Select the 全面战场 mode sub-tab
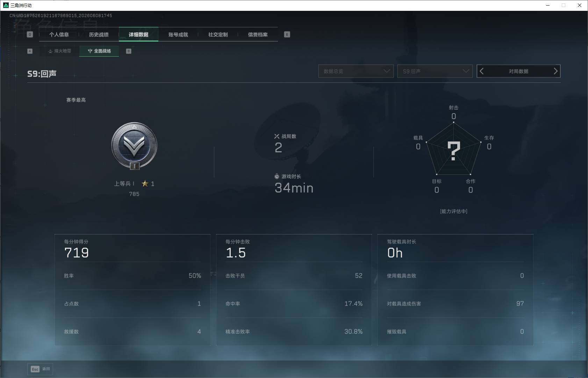This screenshot has height=378, width=588. 99,51
